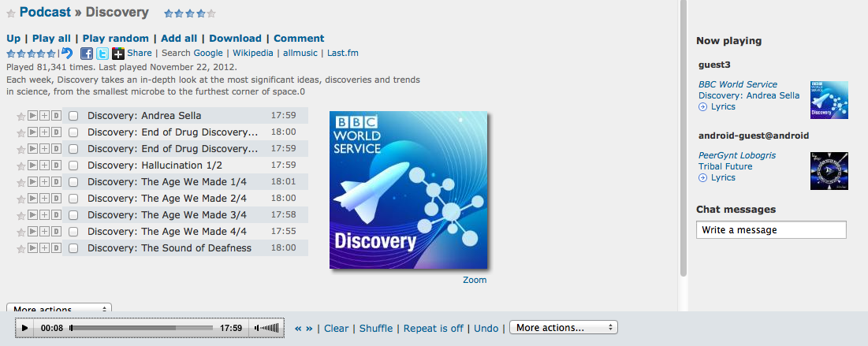Seek within the player progress bar
This screenshot has width=868, height=346.
(141, 328)
